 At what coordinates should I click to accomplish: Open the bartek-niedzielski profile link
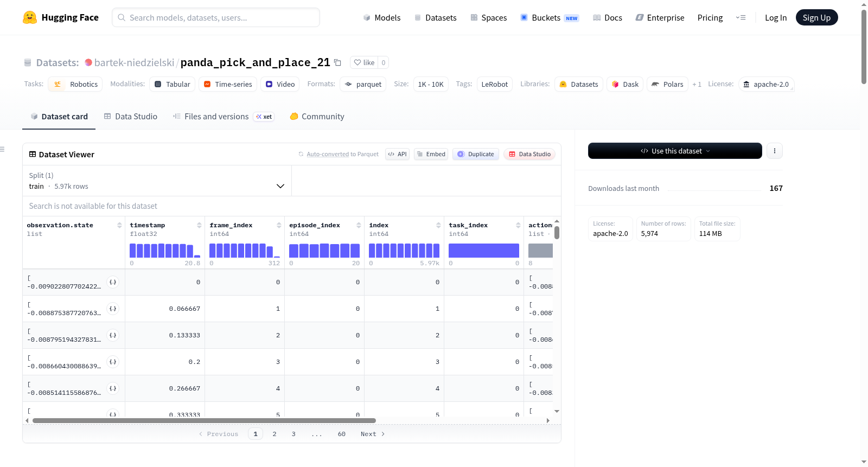point(135,62)
